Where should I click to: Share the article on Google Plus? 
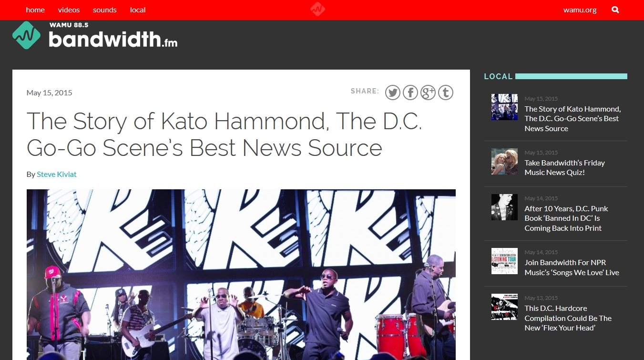click(x=428, y=93)
